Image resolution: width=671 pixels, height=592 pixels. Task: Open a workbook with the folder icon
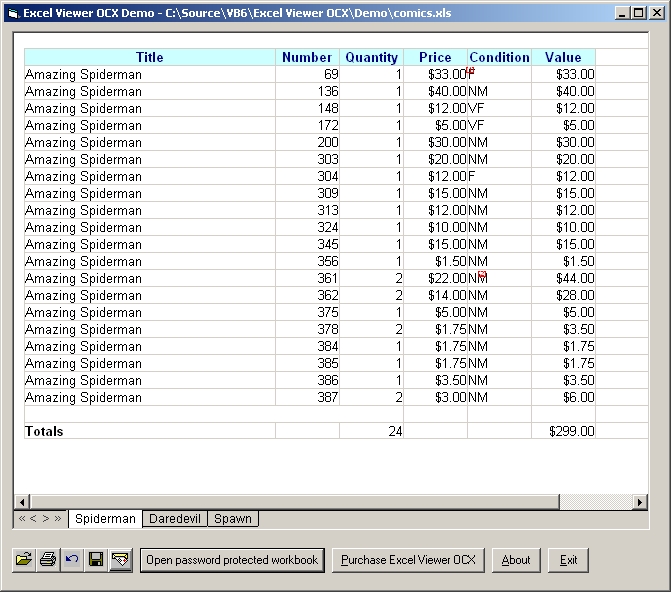point(24,559)
